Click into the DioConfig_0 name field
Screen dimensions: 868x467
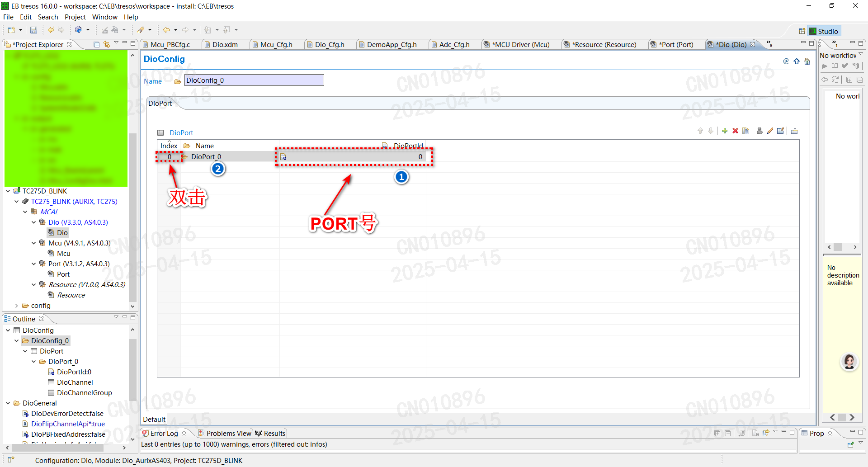click(254, 80)
